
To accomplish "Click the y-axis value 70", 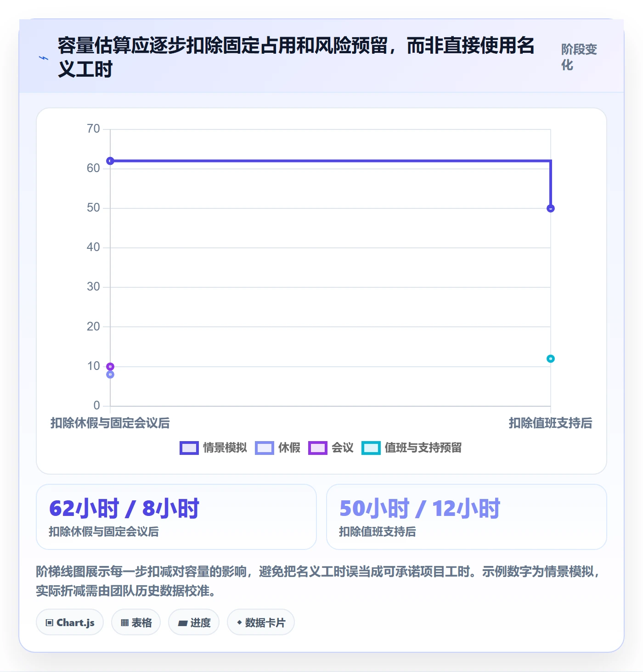I will pos(93,129).
